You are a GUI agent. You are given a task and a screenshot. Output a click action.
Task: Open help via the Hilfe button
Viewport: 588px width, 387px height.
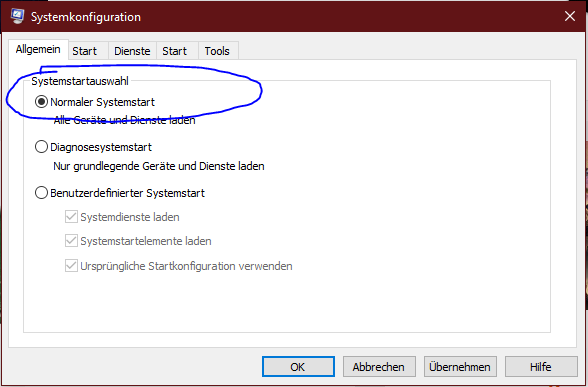pos(541,366)
